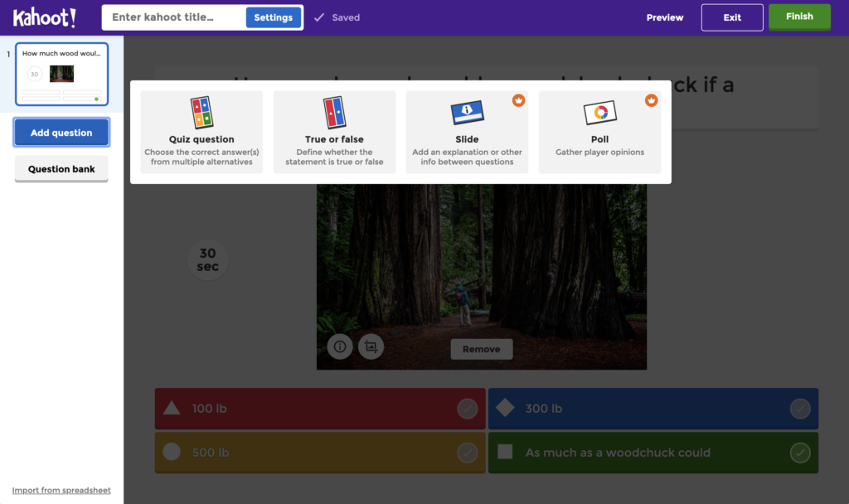Click the image attribution info icon
849x504 pixels.
339,346
